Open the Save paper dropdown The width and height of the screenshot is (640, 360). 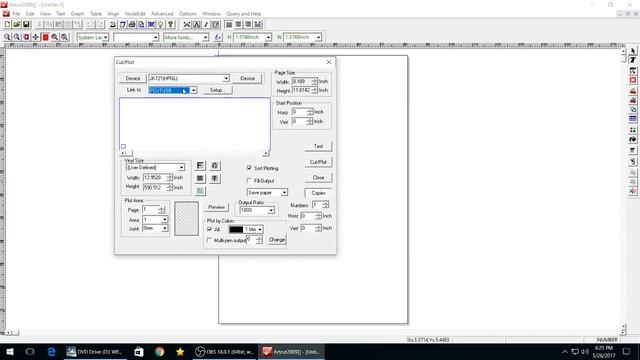(x=284, y=192)
